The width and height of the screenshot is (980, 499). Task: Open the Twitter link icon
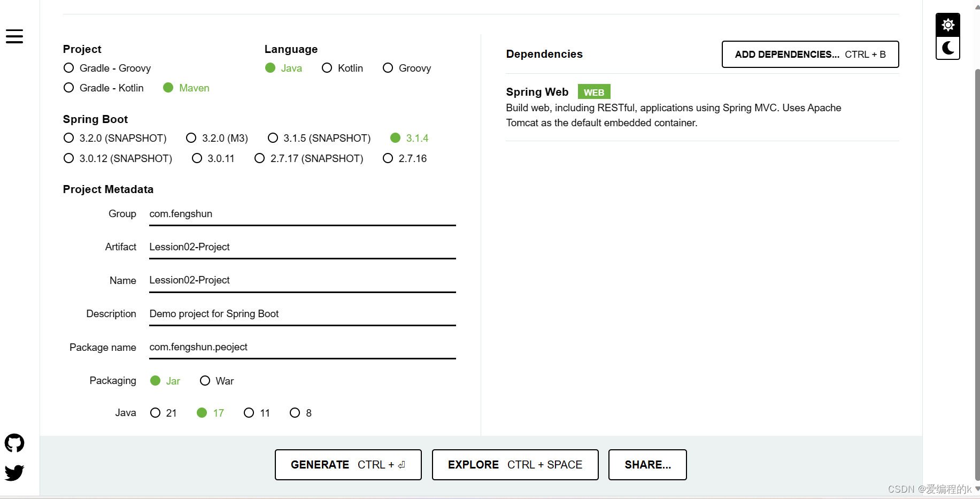(x=14, y=473)
